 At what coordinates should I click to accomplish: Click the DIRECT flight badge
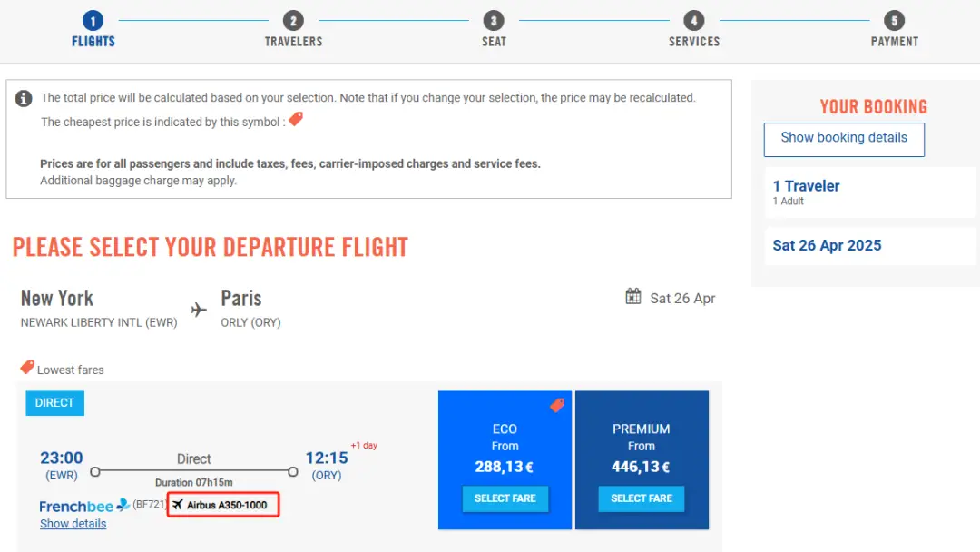point(54,403)
